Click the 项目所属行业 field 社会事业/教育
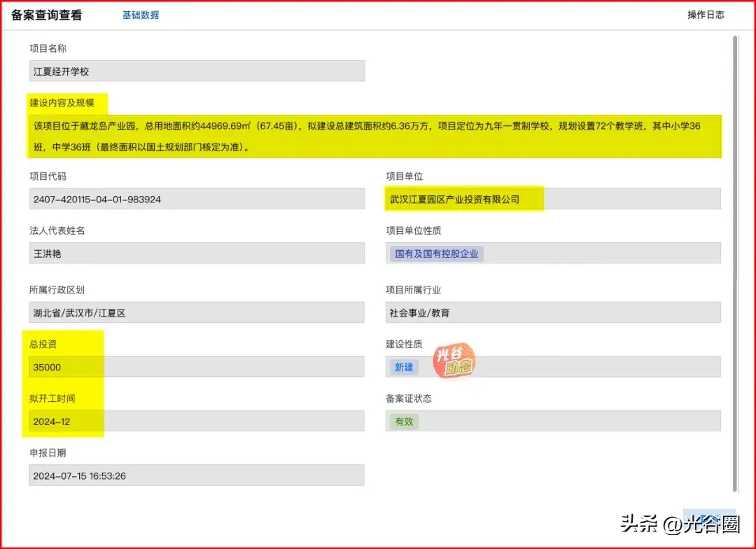Viewport: 756px width, 549px height. tap(553, 313)
